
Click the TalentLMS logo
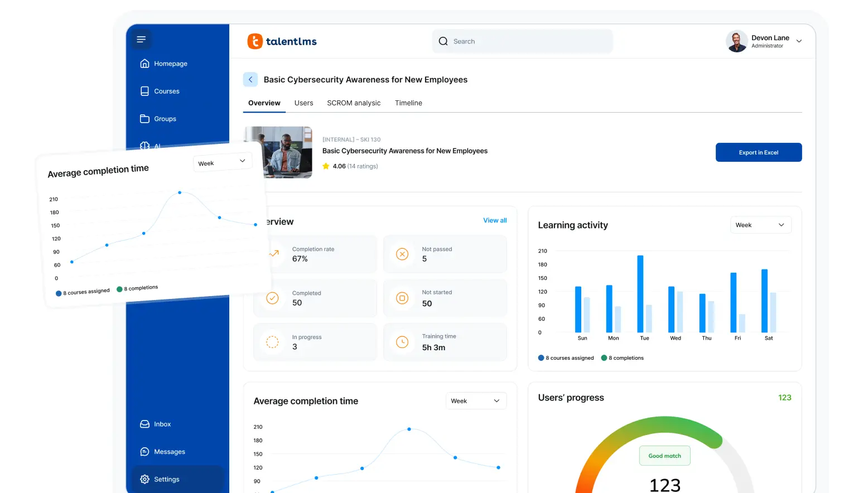tap(282, 41)
